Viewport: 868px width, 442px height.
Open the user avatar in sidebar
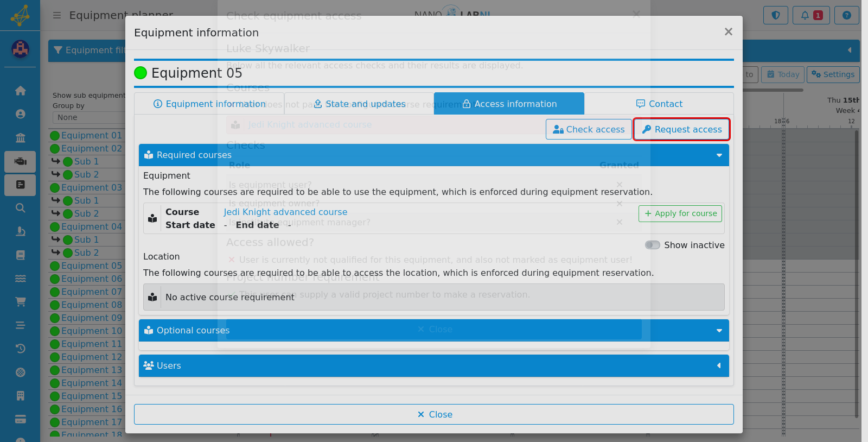click(x=20, y=49)
